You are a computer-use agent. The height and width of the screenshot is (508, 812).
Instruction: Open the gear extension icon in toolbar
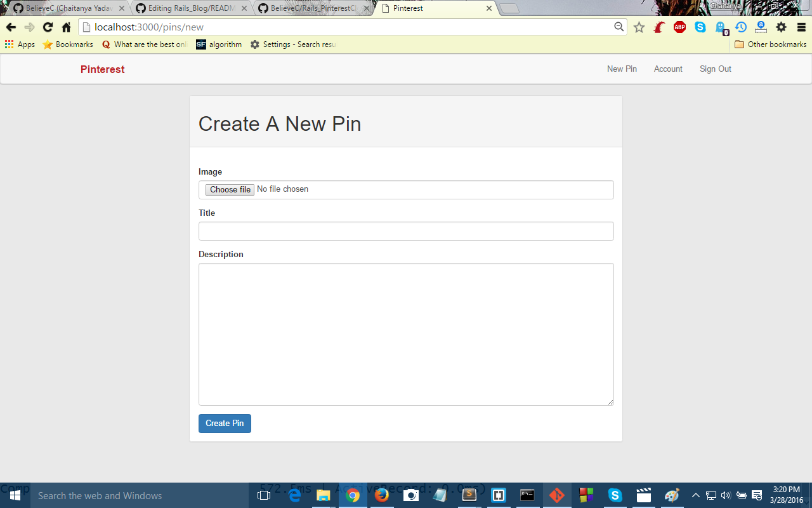click(782, 27)
